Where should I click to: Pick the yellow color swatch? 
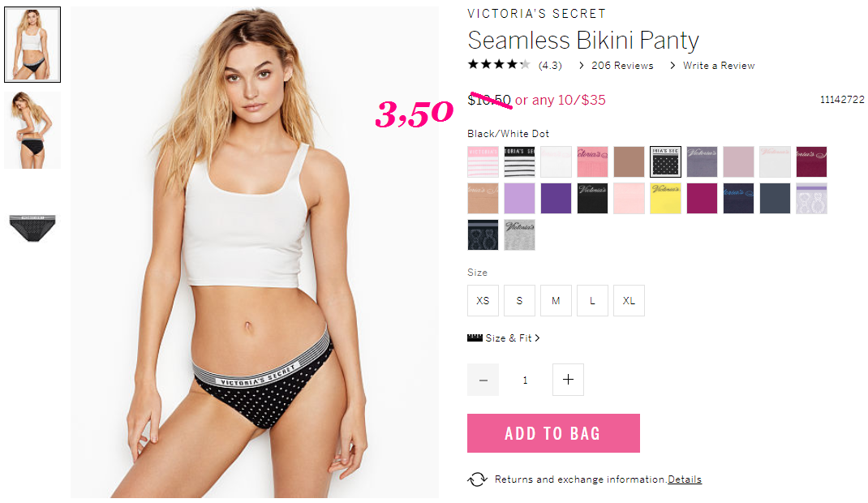[665, 198]
